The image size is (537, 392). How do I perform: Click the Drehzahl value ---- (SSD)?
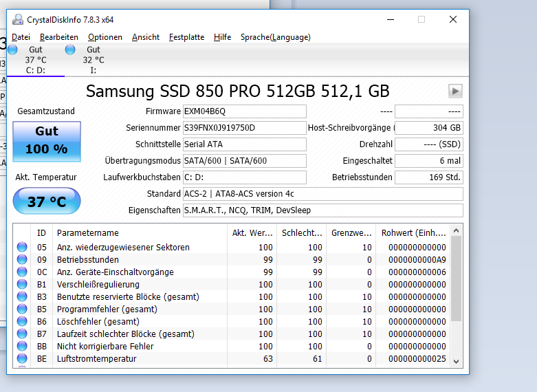click(x=429, y=144)
